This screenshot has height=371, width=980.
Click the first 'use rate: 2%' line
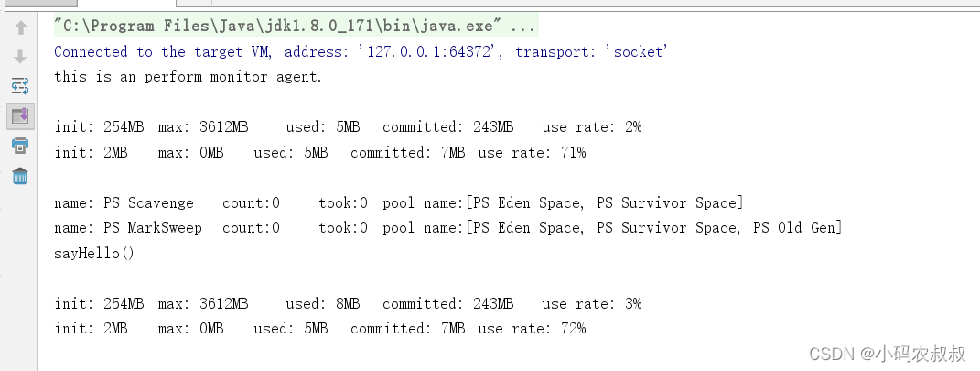click(348, 127)
